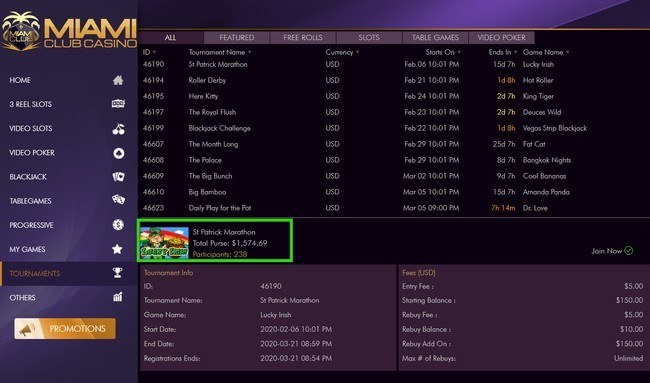
Task: Click the megaphone icon on Promotions
Action: coord(27,329)
